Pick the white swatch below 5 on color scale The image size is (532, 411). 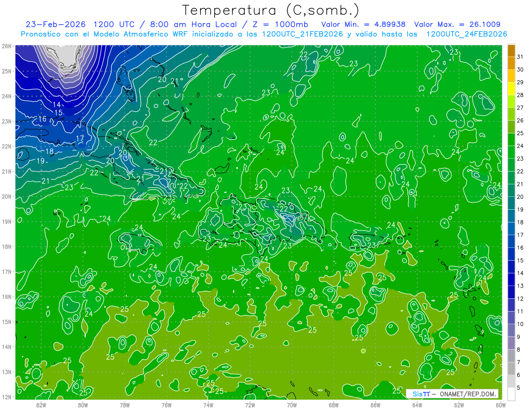coord(511,394)
